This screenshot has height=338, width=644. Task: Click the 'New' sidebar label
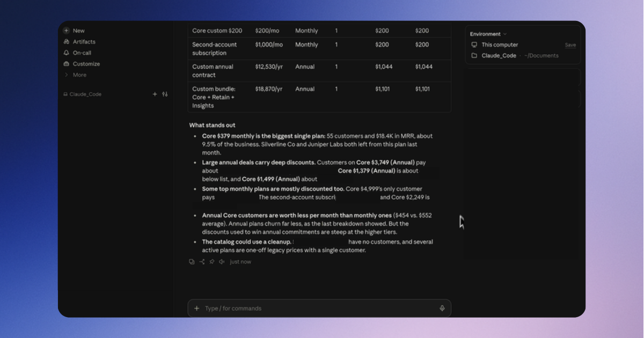79,31
